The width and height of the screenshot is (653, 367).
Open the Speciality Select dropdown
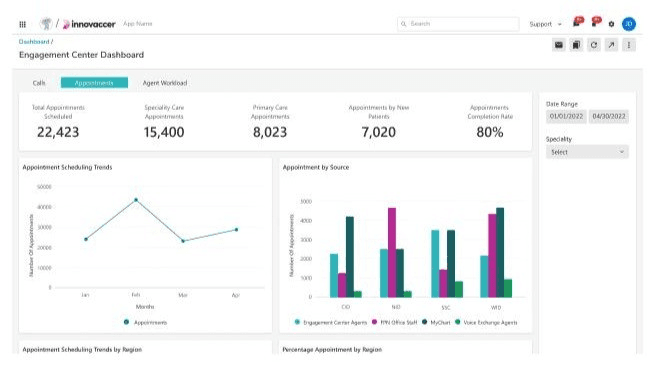coord(587,152)
